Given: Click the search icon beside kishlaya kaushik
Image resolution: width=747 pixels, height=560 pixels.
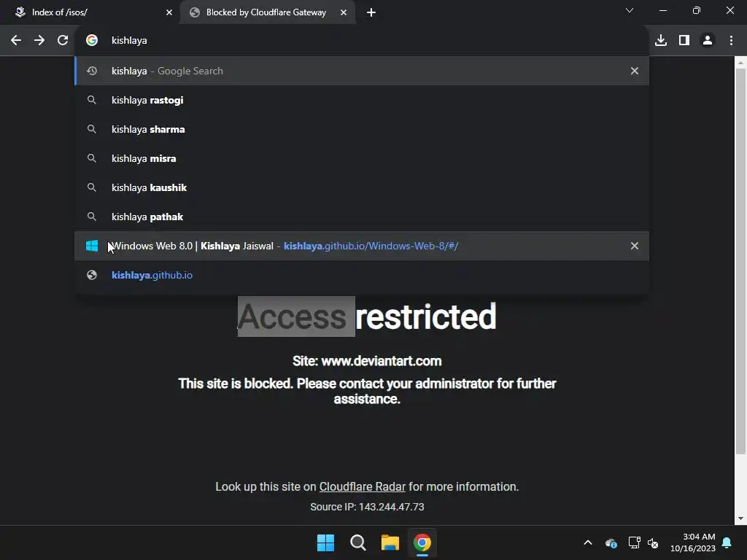Looking at the screenshot, I should [92, 187].
